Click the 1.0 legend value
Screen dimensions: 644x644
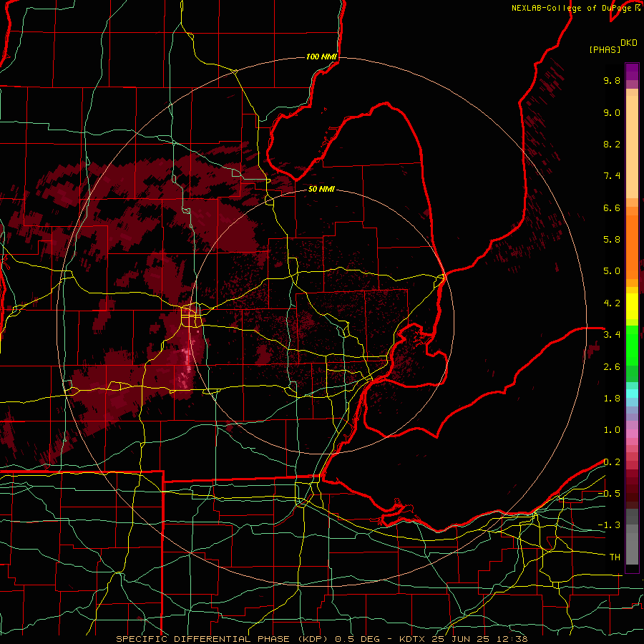(x=612, y=430)
